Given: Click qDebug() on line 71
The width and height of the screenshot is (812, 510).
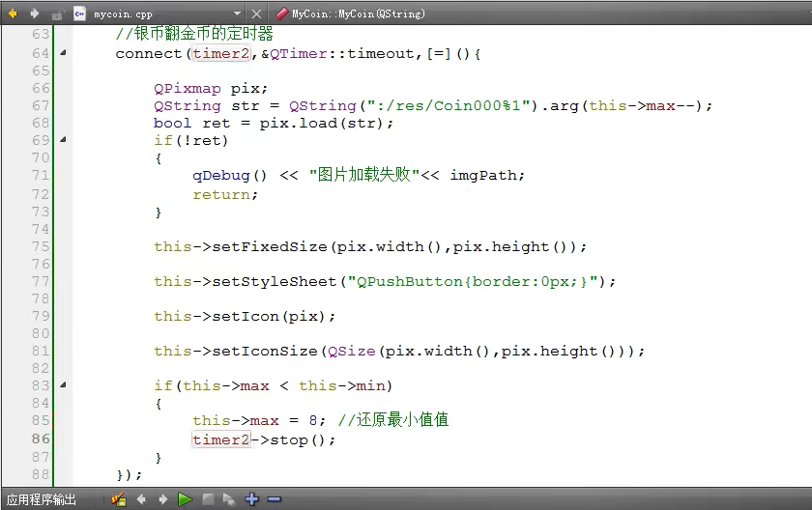Looking at the screenshot, I should click(230, 176).
